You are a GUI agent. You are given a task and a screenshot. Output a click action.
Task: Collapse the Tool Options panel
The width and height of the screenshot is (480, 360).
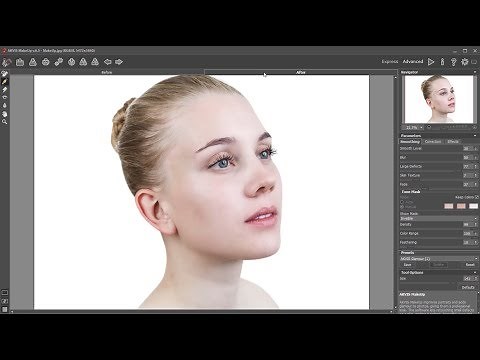point(475,272)
